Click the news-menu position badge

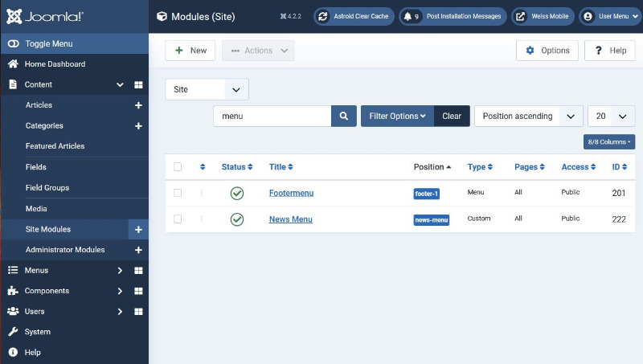[x=432, y=219]
